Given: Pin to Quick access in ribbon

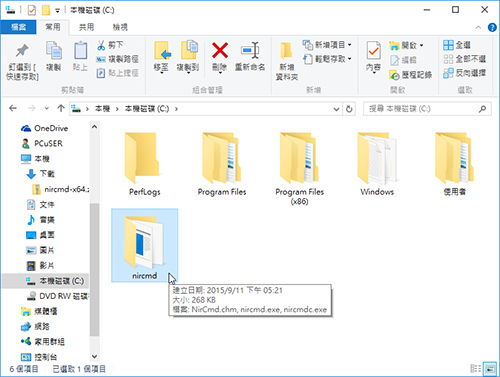Looking at the screenshot, I should 22,62.
